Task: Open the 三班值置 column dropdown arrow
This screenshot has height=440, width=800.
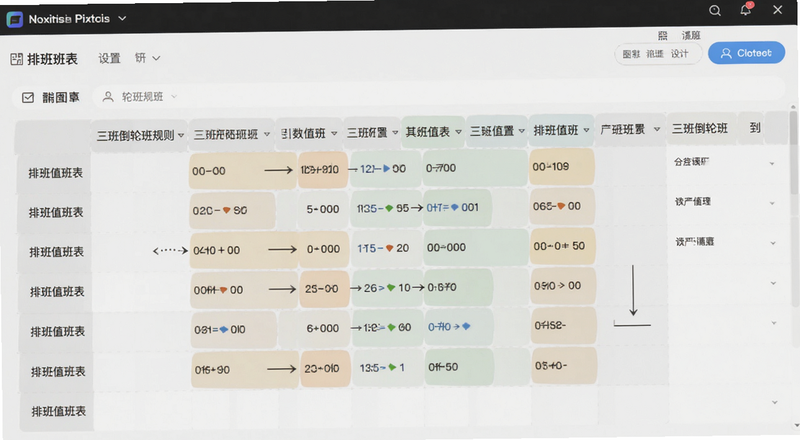Action: tap(521, 131)
